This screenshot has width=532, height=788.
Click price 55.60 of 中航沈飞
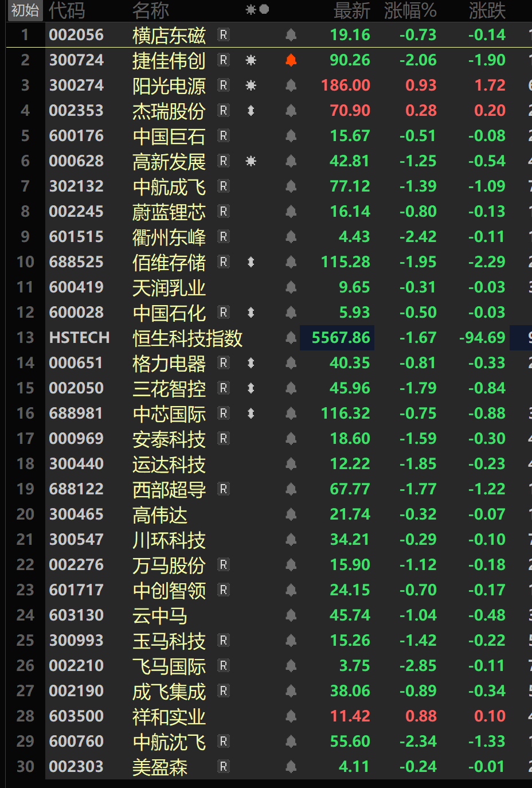[350, 742]
